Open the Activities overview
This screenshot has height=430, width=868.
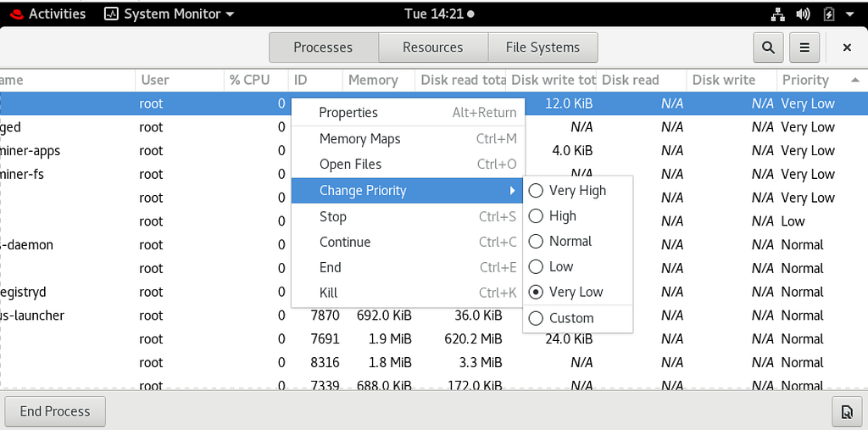(57, 14)
